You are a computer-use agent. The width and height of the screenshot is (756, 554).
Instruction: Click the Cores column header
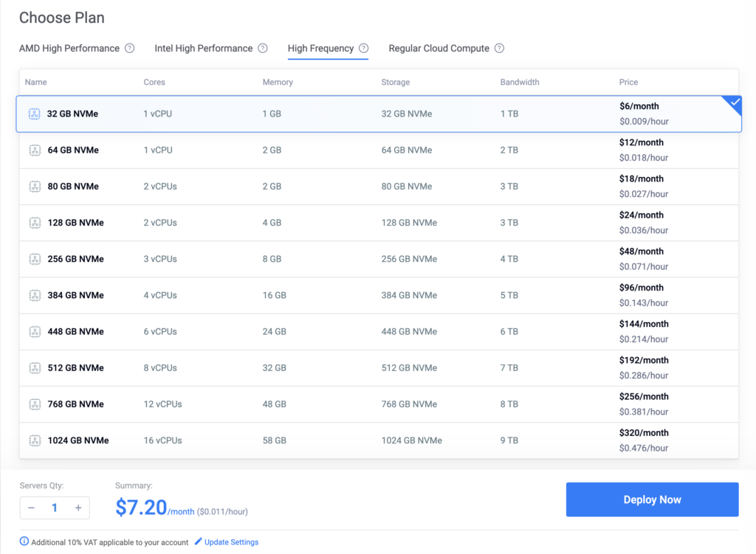(154, 83)
